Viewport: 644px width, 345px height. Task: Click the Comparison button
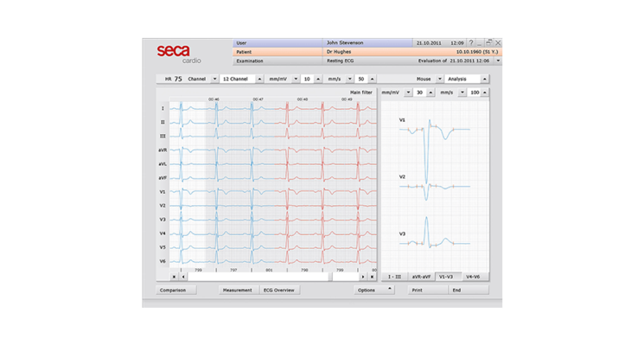coord(176,290)
